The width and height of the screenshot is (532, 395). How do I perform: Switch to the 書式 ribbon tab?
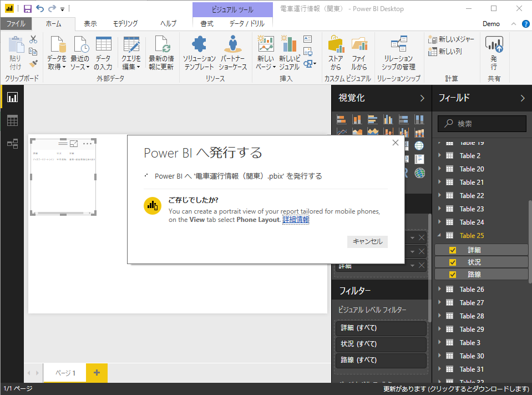pos(206,23)
